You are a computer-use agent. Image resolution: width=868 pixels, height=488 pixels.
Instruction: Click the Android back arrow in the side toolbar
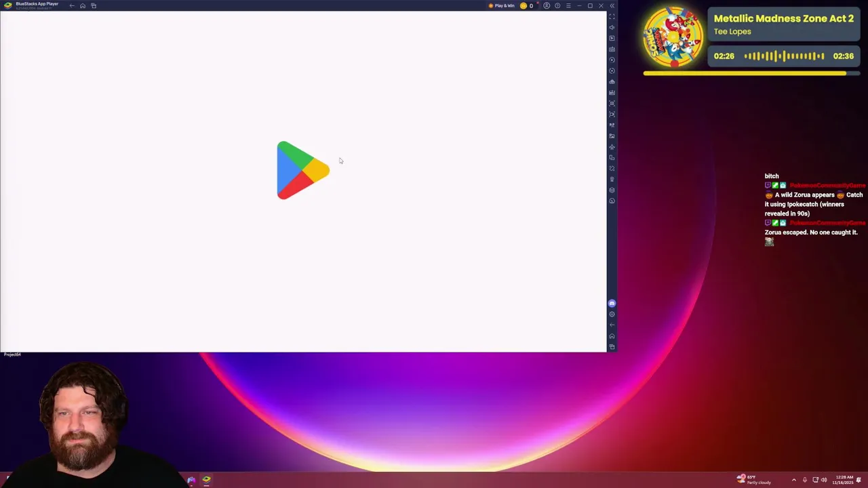[612, 325]
